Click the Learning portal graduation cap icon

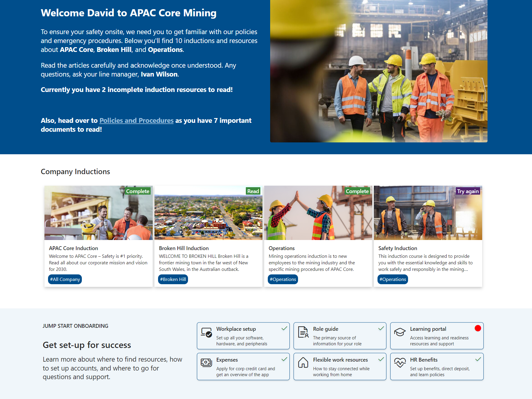point(400,332)
